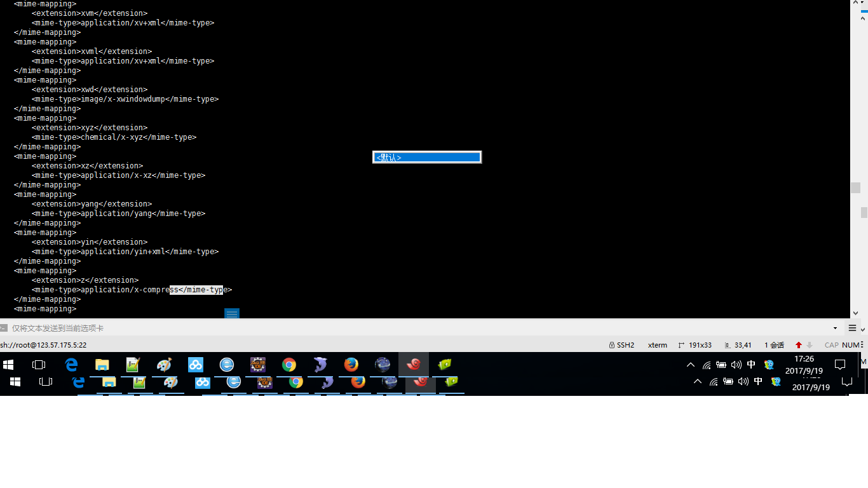
Task: Click the Windows Start button in upper taskbar
Action: click(8, 365)
